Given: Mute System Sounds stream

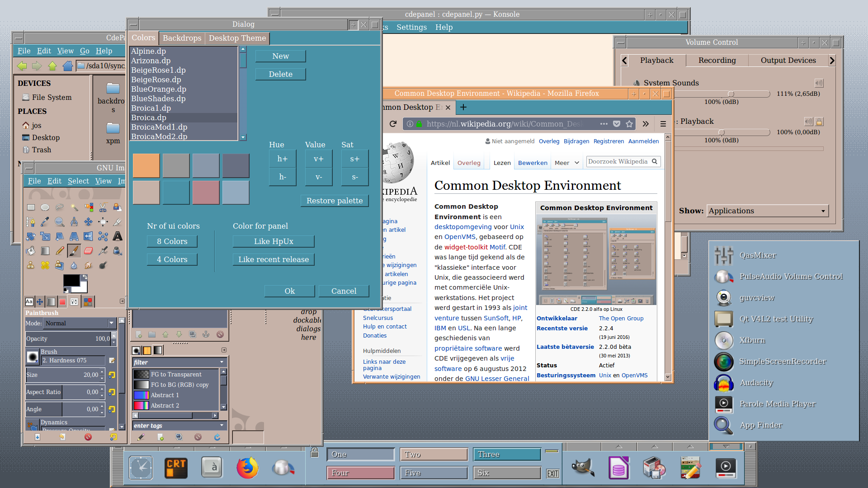Looking at the screenshot, I should (x=819, y=83).
